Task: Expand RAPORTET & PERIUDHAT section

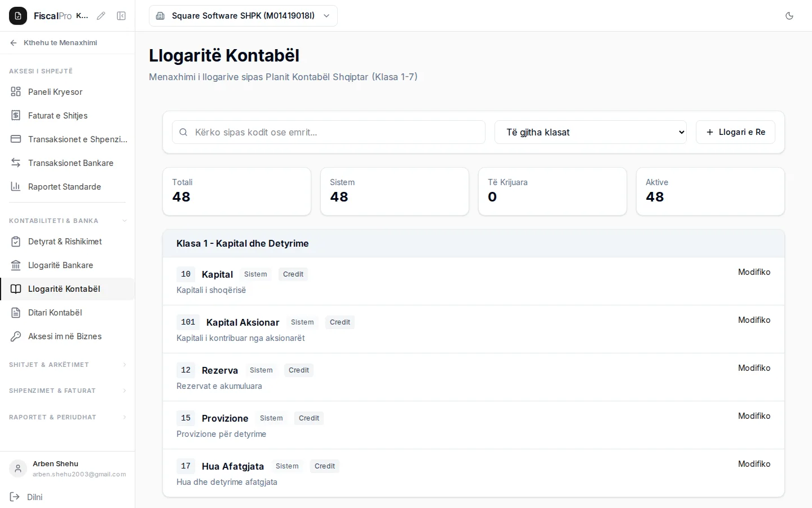Action: click(68, 417)
